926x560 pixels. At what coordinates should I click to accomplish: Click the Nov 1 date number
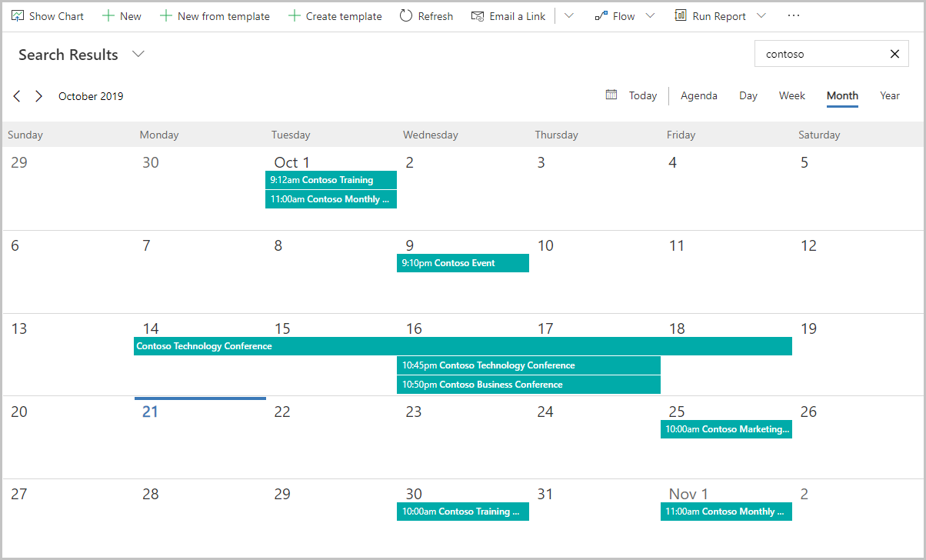(688, 494)
